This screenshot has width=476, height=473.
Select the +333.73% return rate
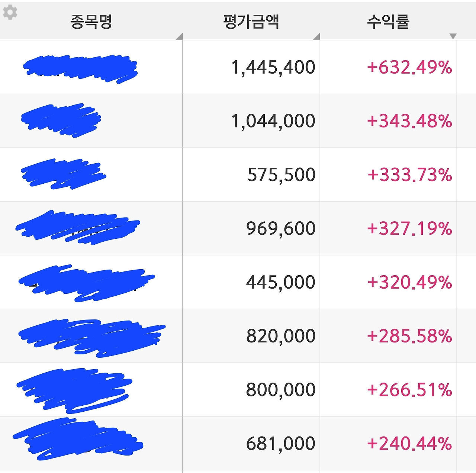pyautogui.click(x=409, y=174)
